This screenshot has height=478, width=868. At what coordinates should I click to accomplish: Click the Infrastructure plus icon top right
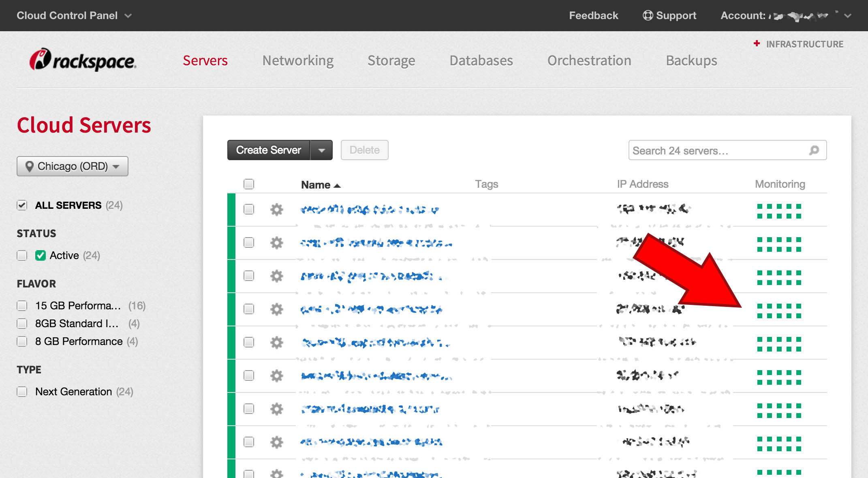(758, 44)
